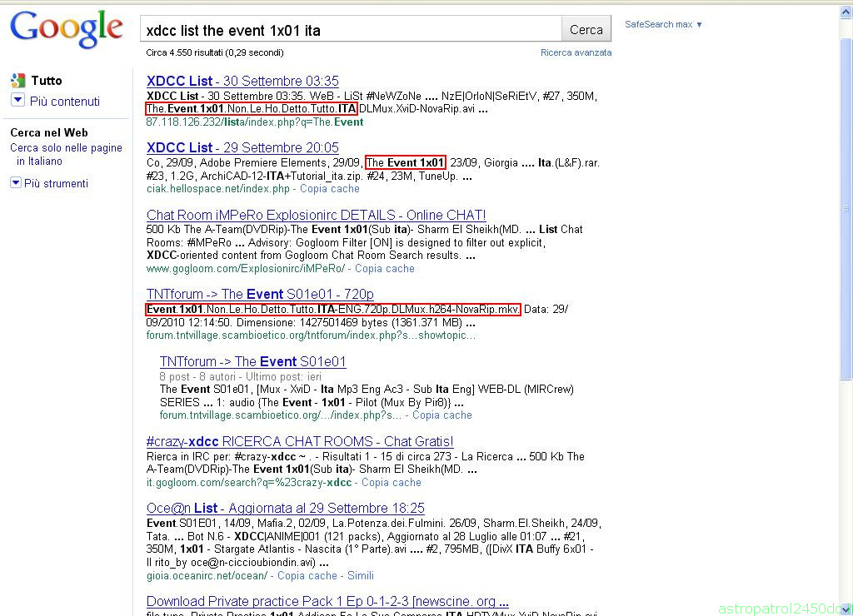Viewport: 853px width, 616px height.
Task: Open the SafeSearch max dropdown
Action: (x=663, y=24)
